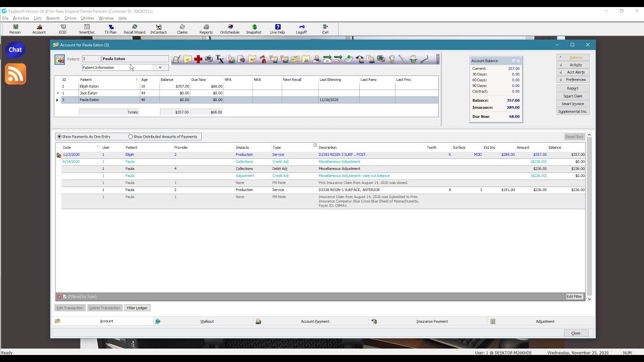The width and height of the screenshot is (644, 362).
Task: Open the Type column filter icon
Action: (315, 145)
